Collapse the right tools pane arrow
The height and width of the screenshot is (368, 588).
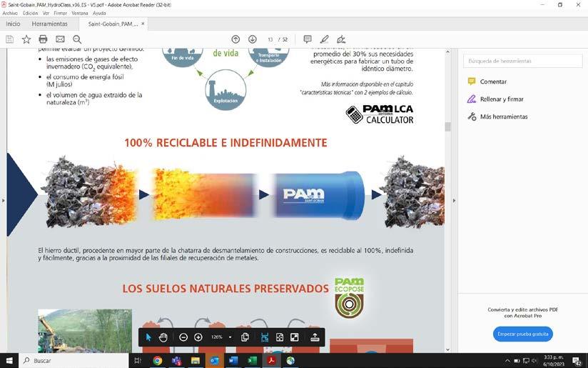(x=454, y=201)
